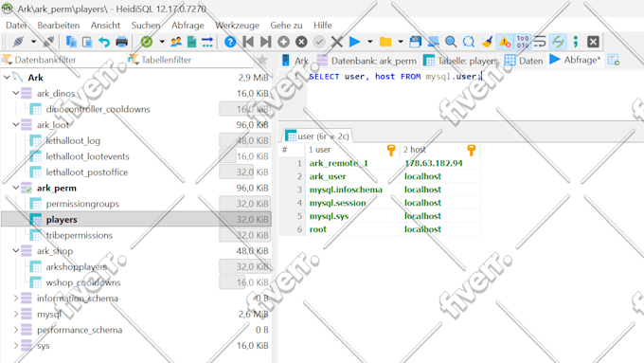Collapse the ark_dinos database node
This screenshot has height=363, width=644.
[x=15, y=93]
